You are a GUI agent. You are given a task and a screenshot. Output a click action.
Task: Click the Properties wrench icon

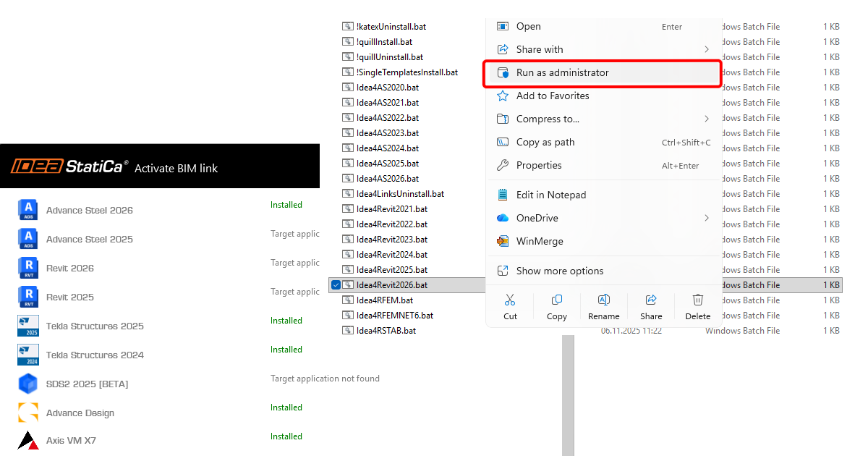point(503,165)
